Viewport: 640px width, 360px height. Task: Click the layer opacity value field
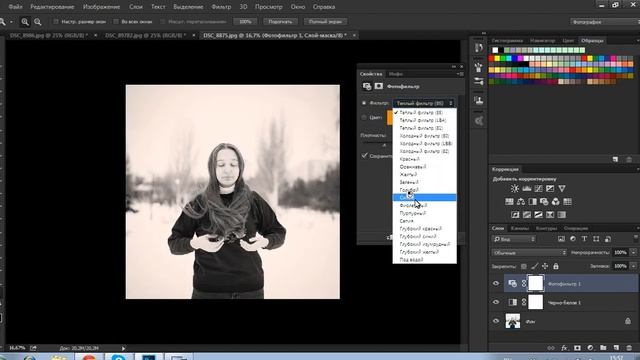[x=620, y=253]
